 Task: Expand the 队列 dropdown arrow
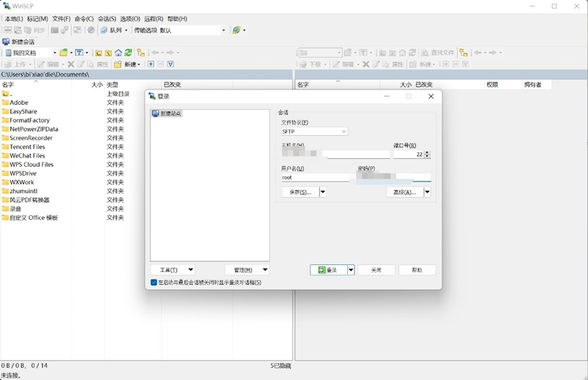pos(126,30)
